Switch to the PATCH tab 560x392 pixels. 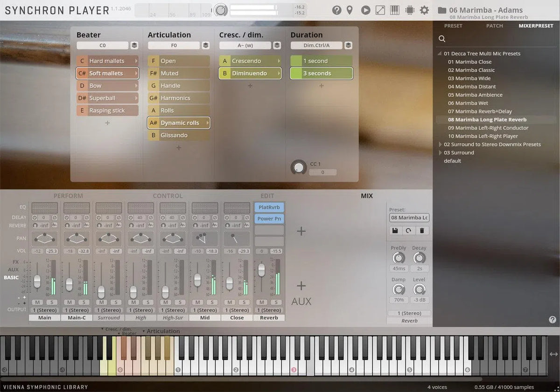click(494, 26)
